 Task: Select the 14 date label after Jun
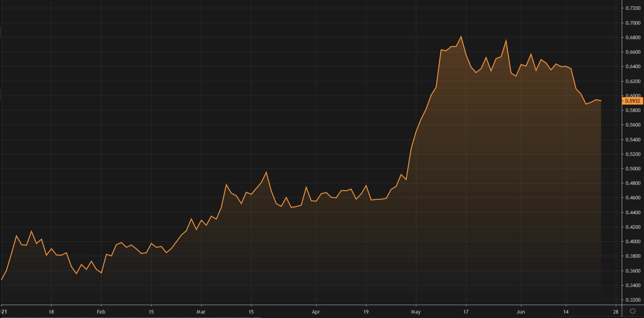click(x=566, y=312)
